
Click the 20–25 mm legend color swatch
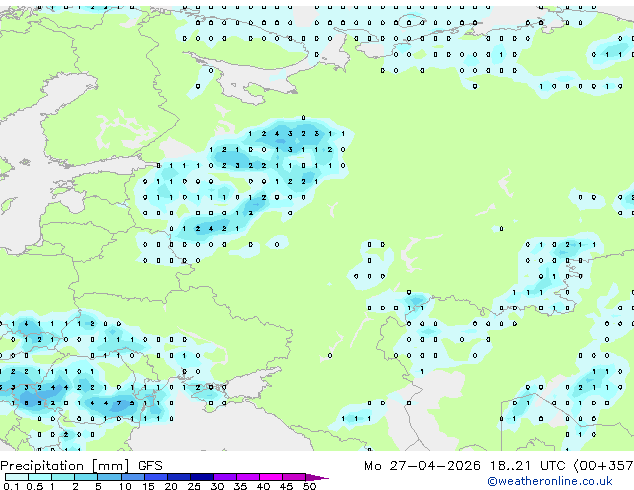(179, 477)
